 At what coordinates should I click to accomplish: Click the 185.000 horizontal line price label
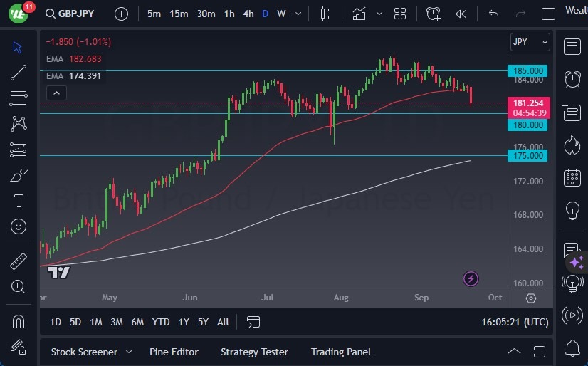click(x=527, y=71)
